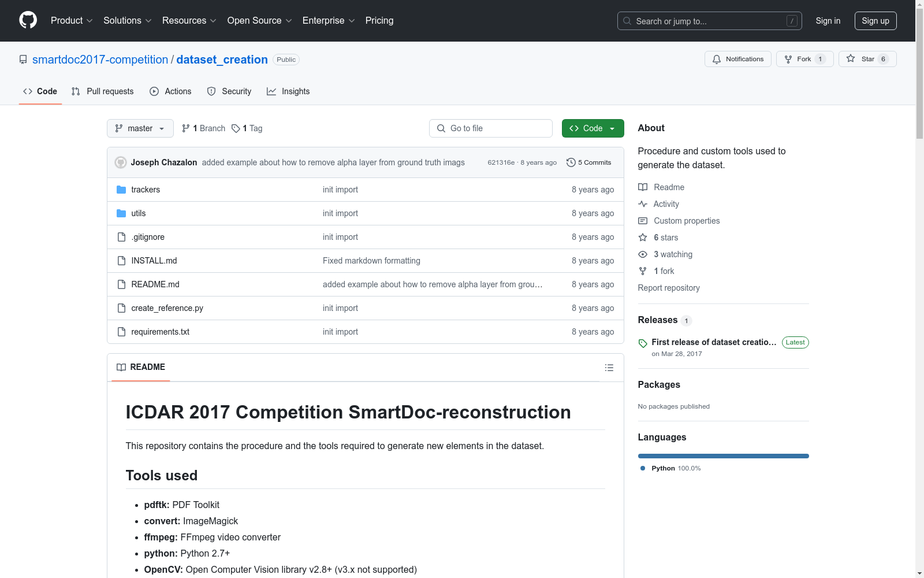View the Insights tab
924x578 pixels.
point(288,91)
